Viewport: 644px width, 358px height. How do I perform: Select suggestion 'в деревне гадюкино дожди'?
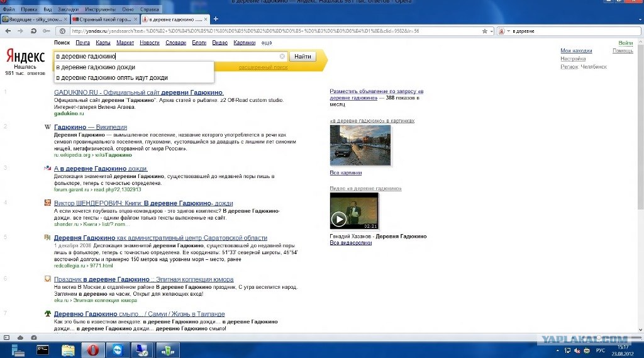(96, 67)
